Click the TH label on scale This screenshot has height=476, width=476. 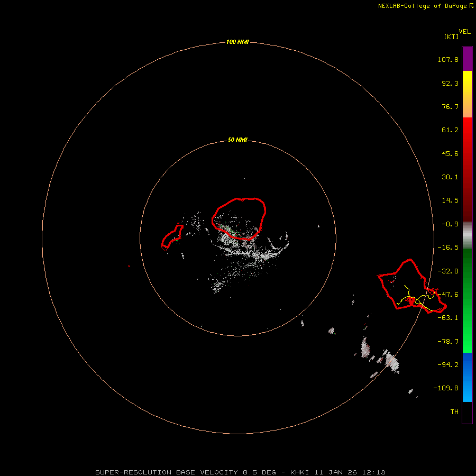tap(454, 411)
